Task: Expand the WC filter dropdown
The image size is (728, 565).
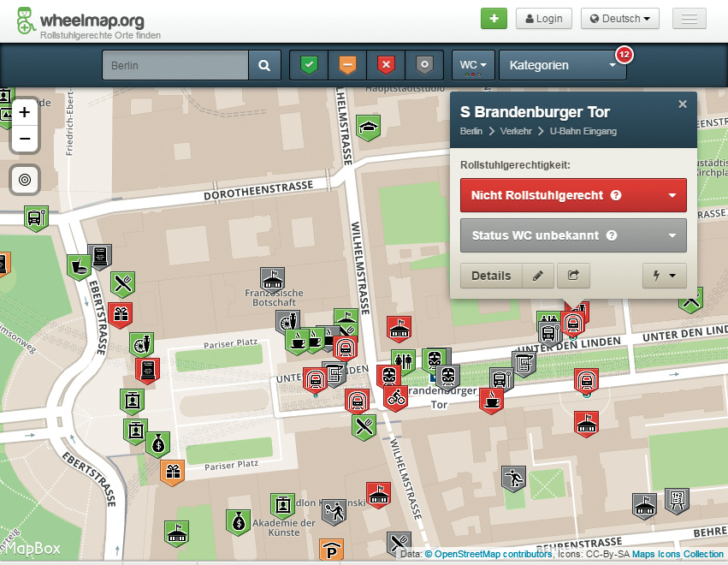Action: pyautogui.click(x=473, y=65)
